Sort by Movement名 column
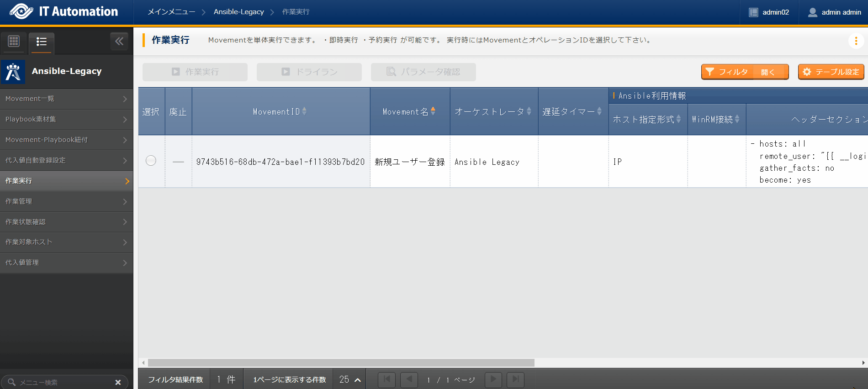The image size is (868, 389). pos(433,111)
